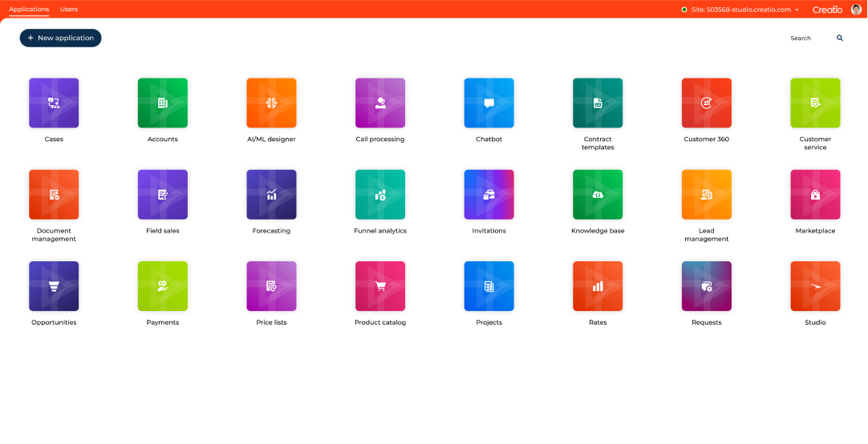Launch the Marketplace application
The image size is (868, 444).
[815, 195]
